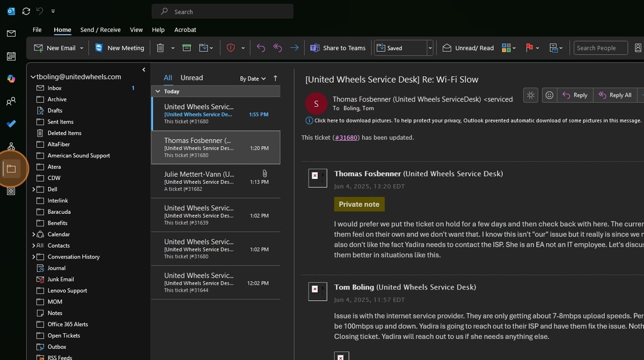Viewport: 644px width, 360px height.
Task: Show All messages tab
Action: 168,78
